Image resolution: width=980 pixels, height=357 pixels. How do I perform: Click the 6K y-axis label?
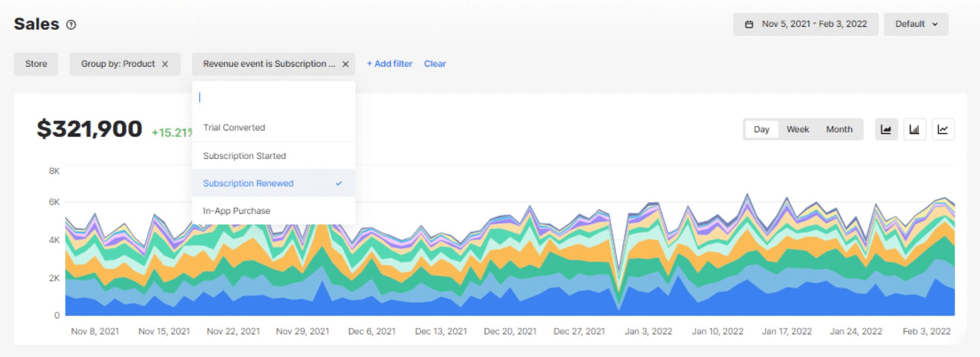(x=54, y=202)
